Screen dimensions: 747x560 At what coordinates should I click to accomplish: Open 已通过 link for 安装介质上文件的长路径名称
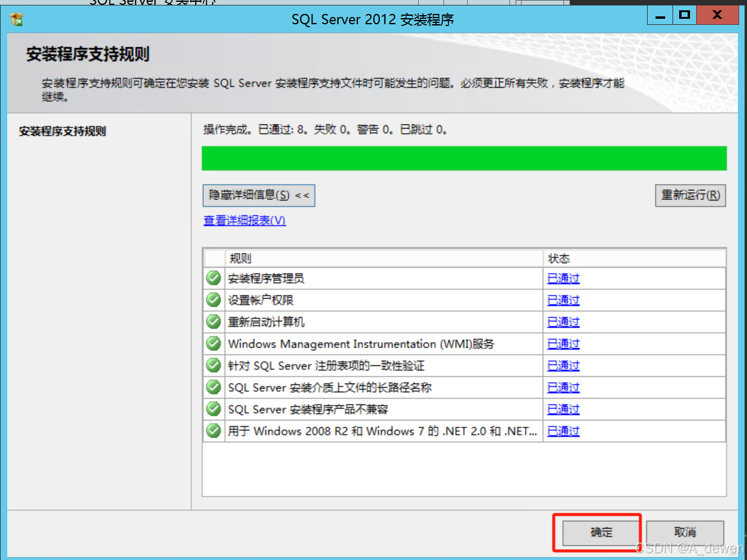563,388
